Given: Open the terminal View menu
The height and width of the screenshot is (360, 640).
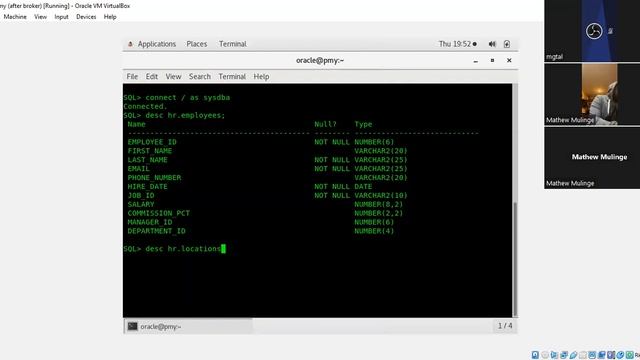Looking at the screenshot, I should pyautogui.click(x=173, y=76).
